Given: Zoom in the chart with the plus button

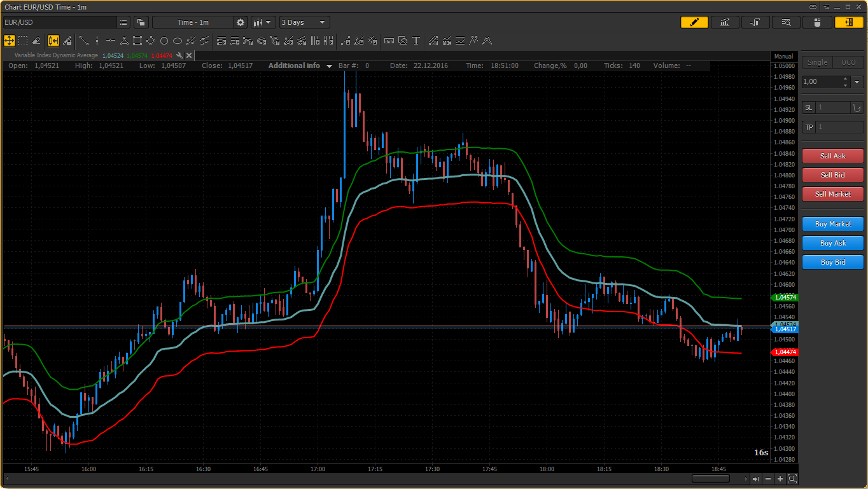Looking at the screenshot, I should click(780, 479).
